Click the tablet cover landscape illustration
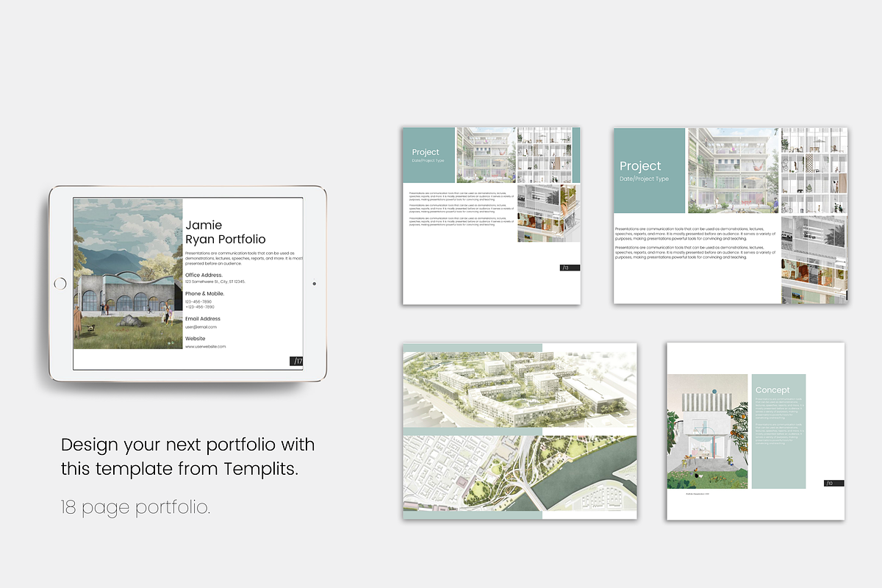This screenshot has width=882, height=588. 128,273
